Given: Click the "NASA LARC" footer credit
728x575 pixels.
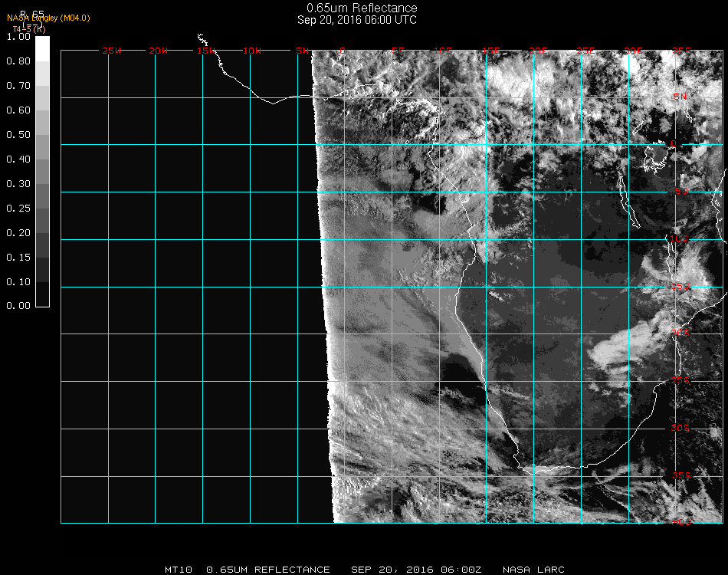Looking at the screenshot, I should pyautogui.click(x=533, y=570).
